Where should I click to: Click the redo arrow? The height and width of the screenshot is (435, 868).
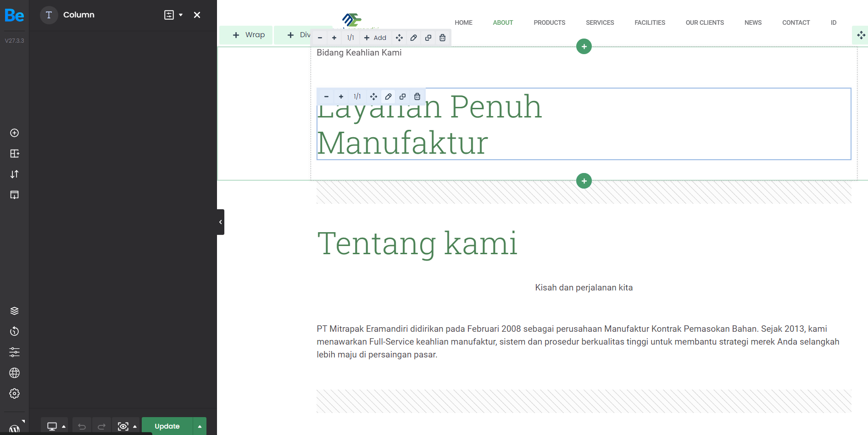pyautogui.click(x=101, y=426)
